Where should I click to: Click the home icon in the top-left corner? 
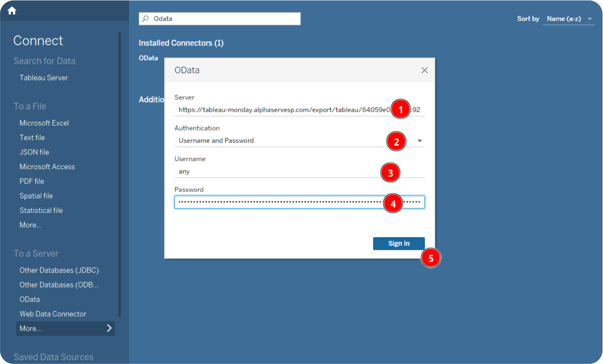(x=11, y=10)
